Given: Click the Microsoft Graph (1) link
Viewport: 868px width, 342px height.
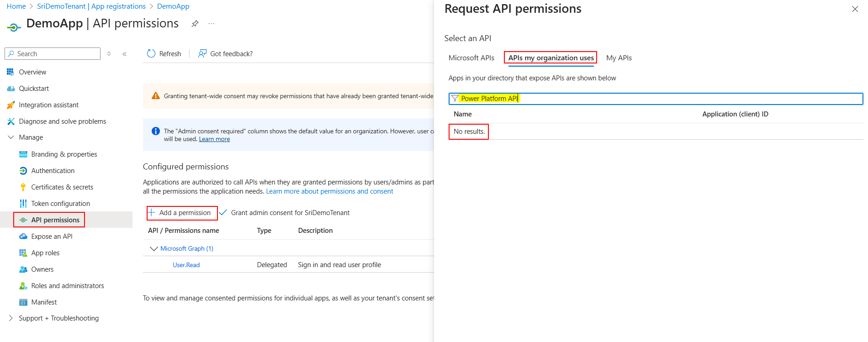Looking at the screenshot, I should point(187,249).
